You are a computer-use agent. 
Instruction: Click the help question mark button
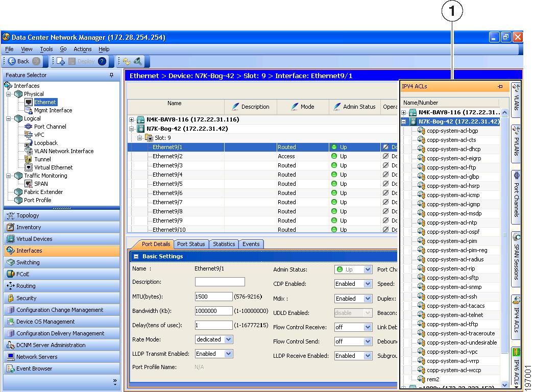(x=102, y=61)
